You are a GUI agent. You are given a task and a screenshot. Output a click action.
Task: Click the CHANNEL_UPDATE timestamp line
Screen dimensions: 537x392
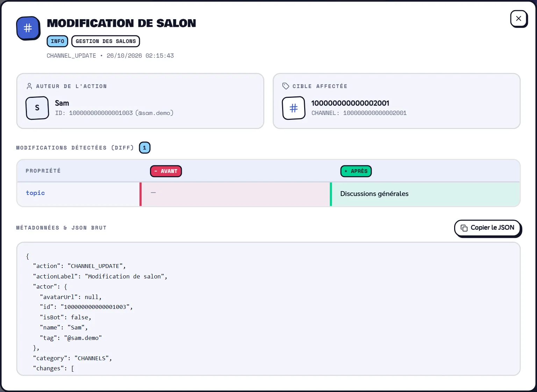[x=110, y=56]
